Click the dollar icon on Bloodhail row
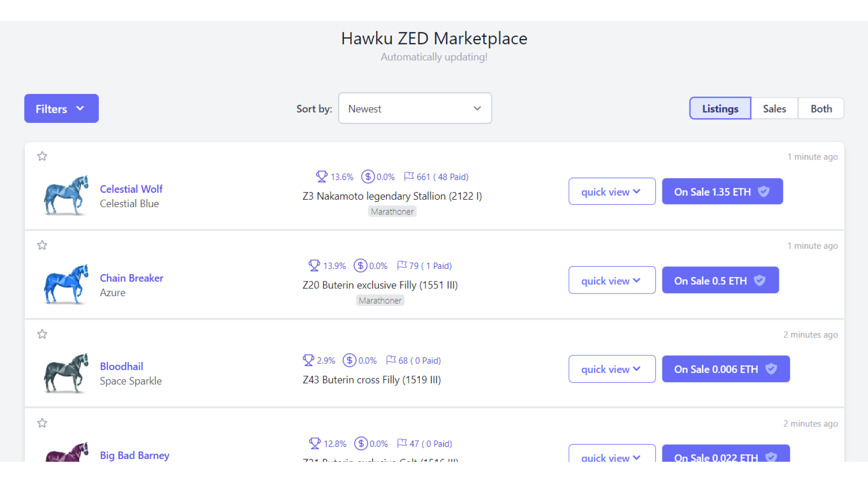This screenshot has height=482, width=868. [x=349, y=361]
